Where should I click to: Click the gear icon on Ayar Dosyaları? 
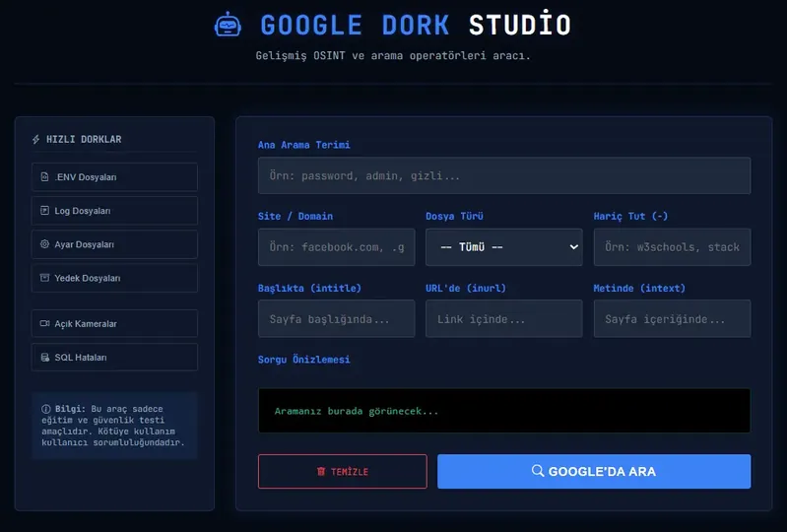44,244
